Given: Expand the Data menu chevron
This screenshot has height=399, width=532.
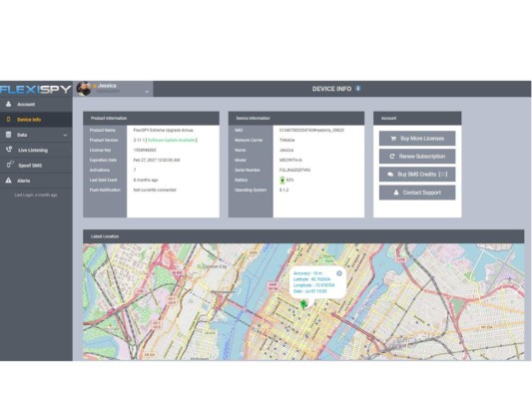Looking at the screenshot, I should coord(65,136).
